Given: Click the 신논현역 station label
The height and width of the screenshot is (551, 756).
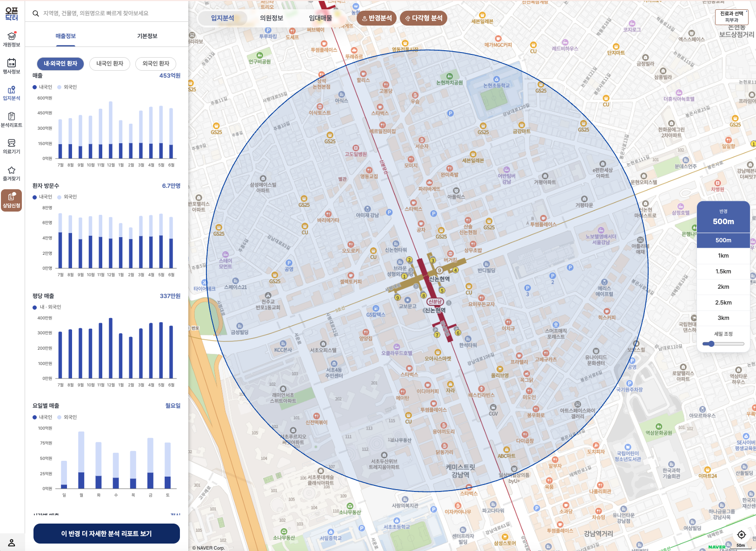Looking at the screenshot, I should click(439, 279).
